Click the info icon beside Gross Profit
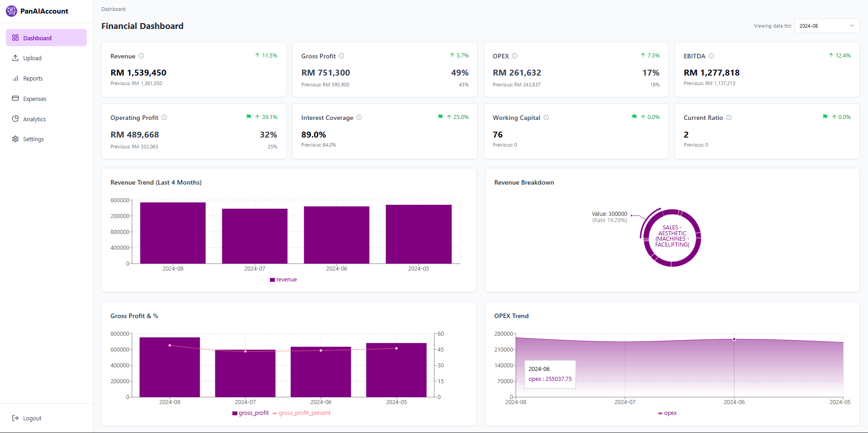The image size is (868, 433). click(x=342, y=56)
